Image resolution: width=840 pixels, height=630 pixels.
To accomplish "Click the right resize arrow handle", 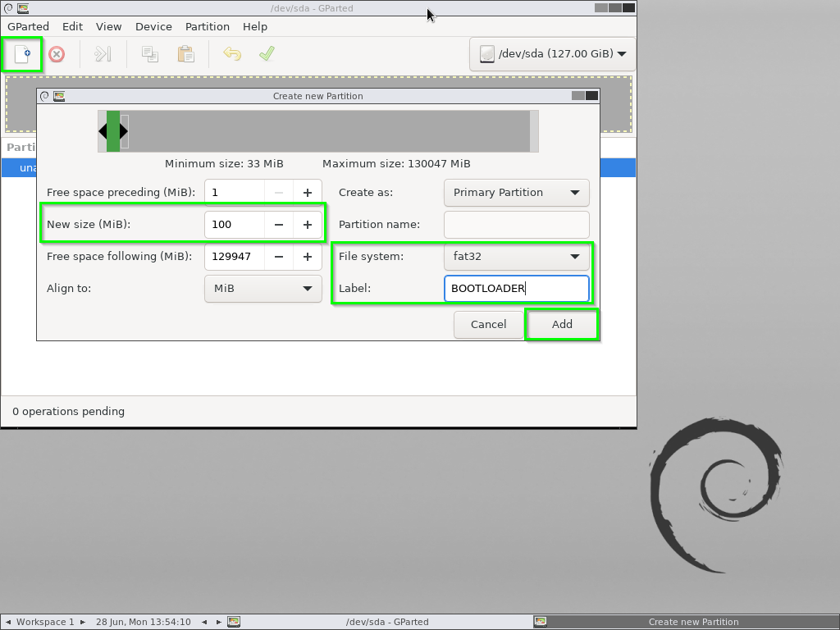I will pos(124,131).
